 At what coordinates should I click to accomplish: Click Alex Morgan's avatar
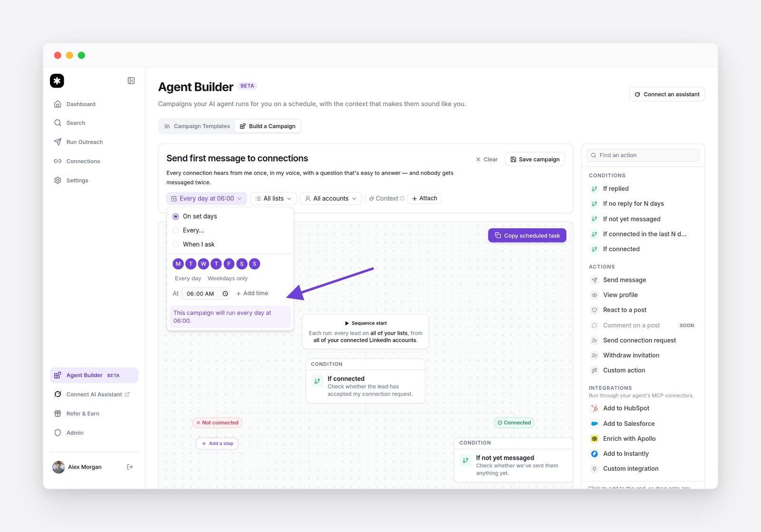pos(59,467)
